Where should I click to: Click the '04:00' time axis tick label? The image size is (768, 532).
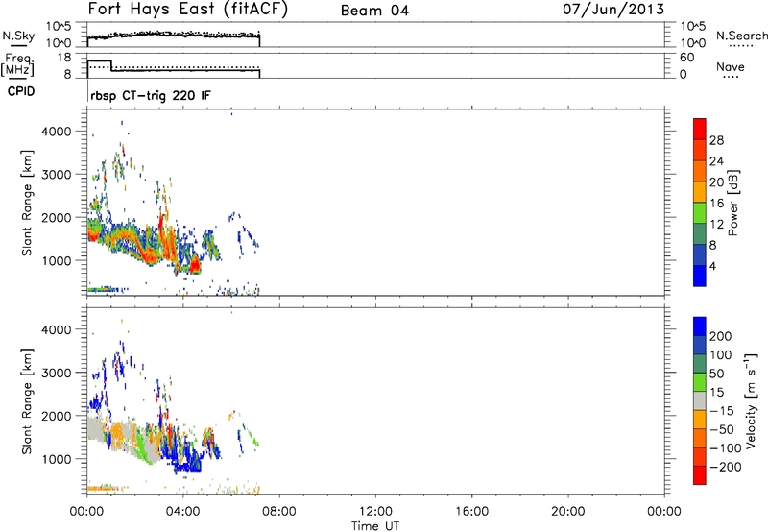(182, 512)
